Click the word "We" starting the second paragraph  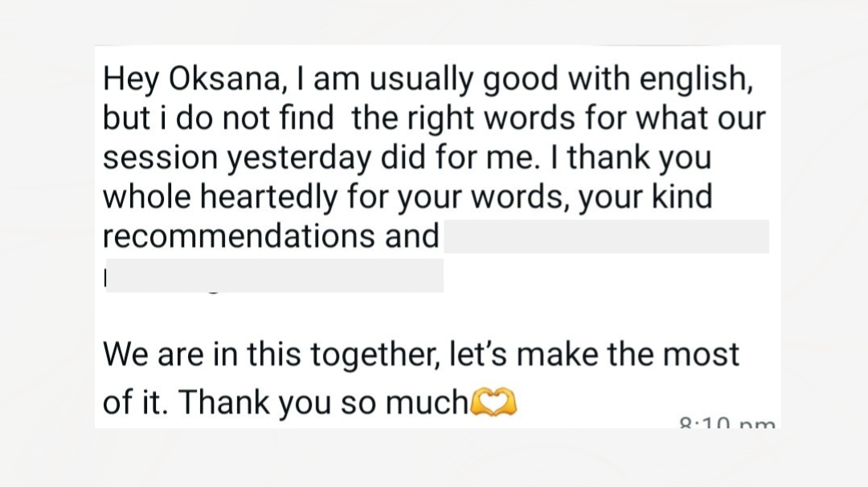click(125, 354)
